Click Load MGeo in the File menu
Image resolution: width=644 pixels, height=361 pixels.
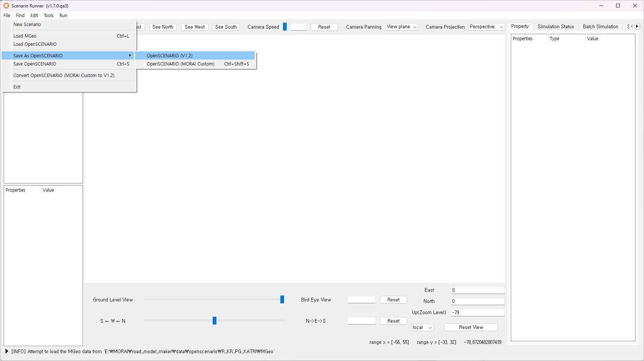(x=25, y=36)
